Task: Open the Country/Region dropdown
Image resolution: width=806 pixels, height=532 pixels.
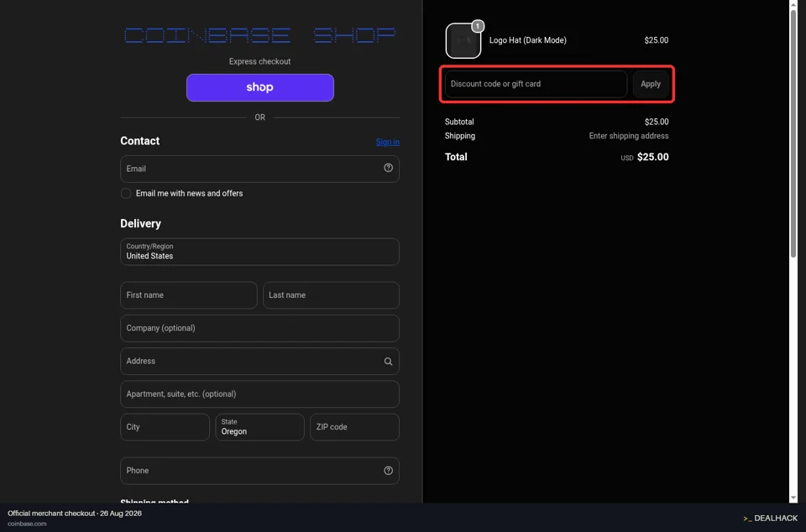Action: (x=259, y=252)
